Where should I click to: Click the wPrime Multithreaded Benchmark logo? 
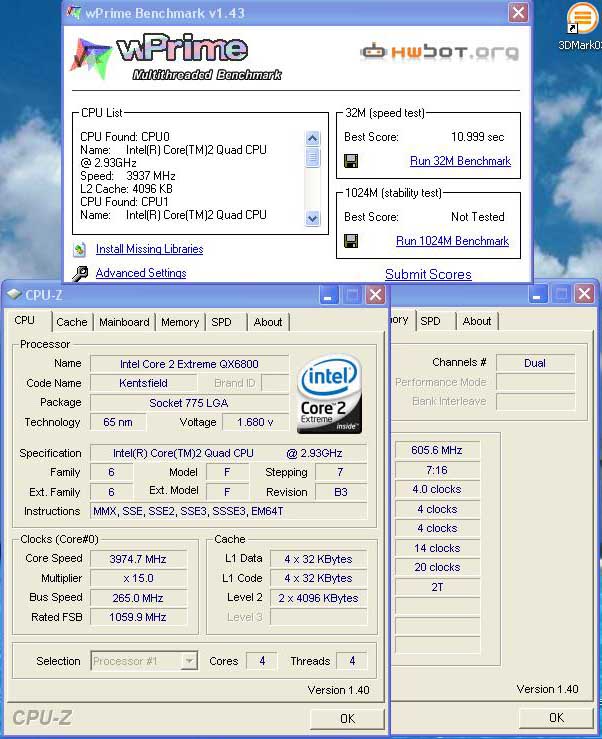tap(176, 57)
